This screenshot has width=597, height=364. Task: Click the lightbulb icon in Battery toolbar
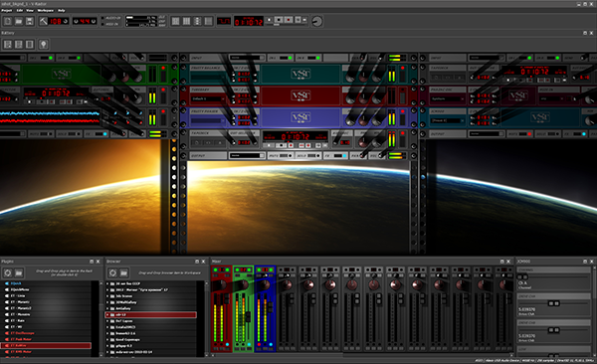(44, 45)
